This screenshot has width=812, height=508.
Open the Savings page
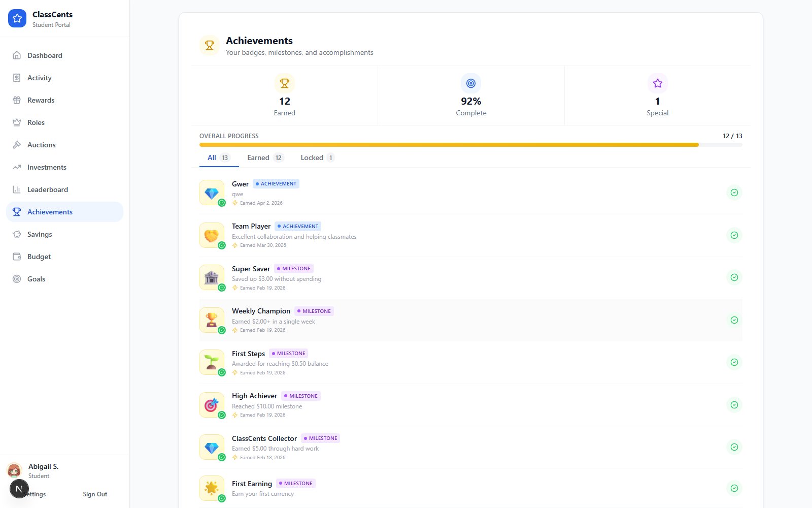(x=64, y=234)
